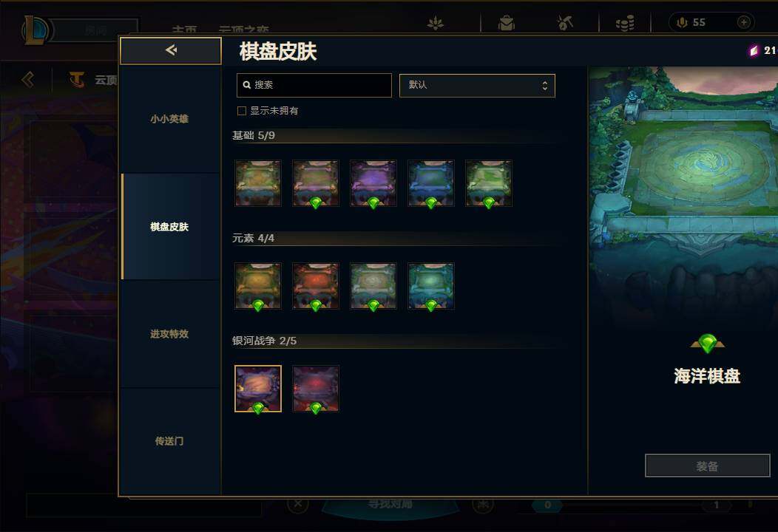Open the loot bag icon in top bar

coord(506,23)
